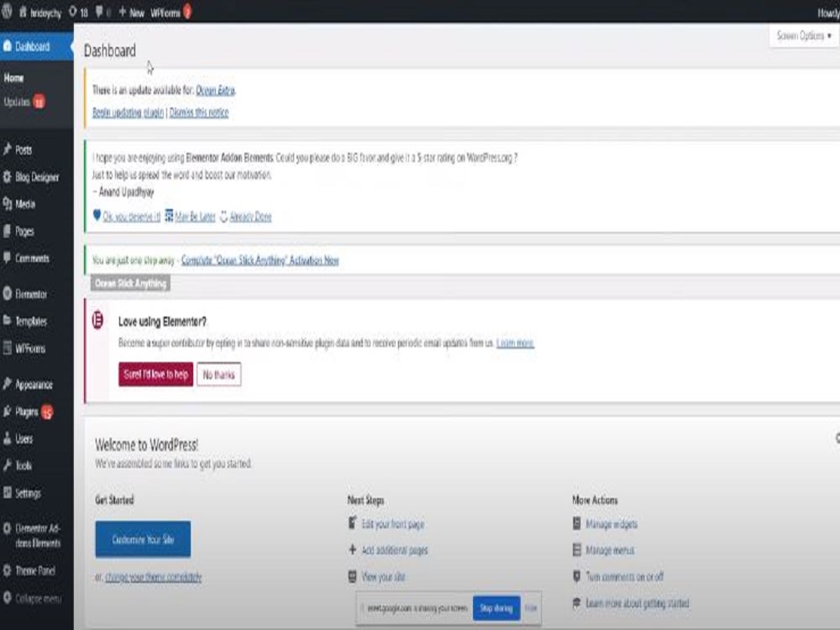840x630 pixels.
Task: Click the Templates folder icon
Action: [7, 320]
